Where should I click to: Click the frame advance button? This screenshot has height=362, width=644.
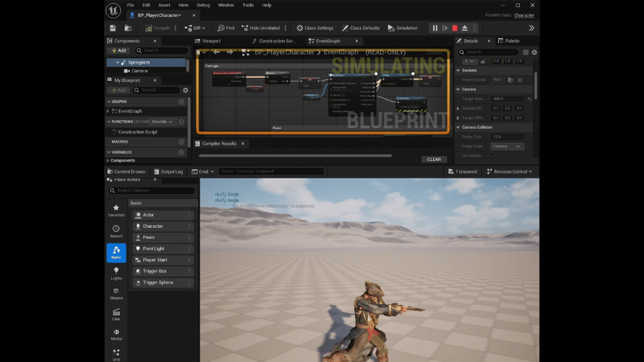[445, 28]
